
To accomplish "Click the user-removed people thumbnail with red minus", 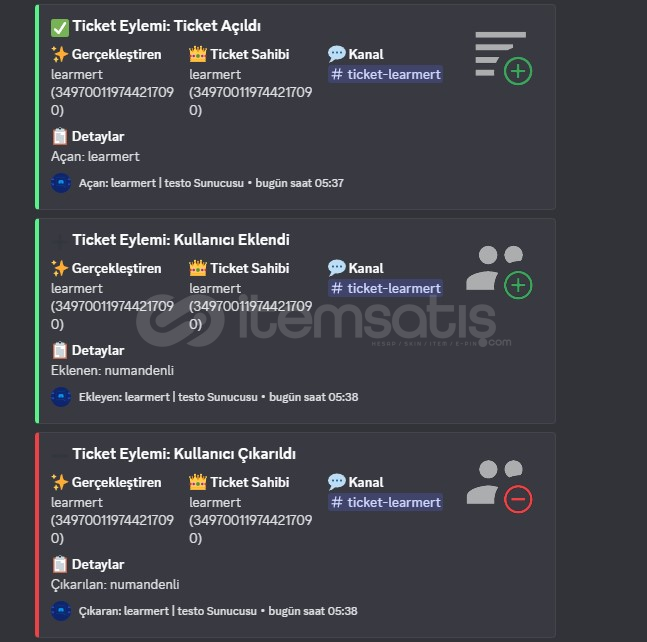I will [499, 486].
